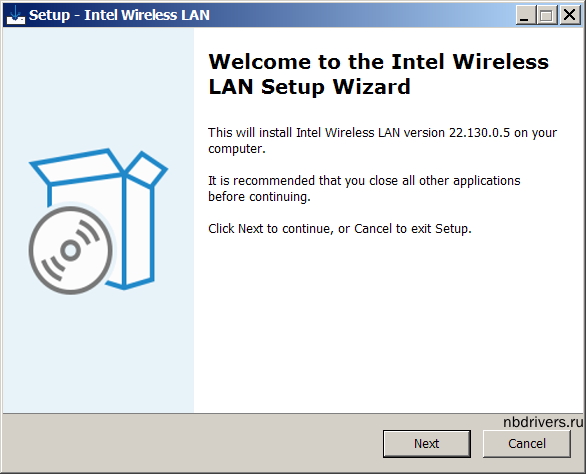This screenshot has height=474, width=586.
Task: Click the gray installation disc graphic
Action: click(x=70, y=250)
